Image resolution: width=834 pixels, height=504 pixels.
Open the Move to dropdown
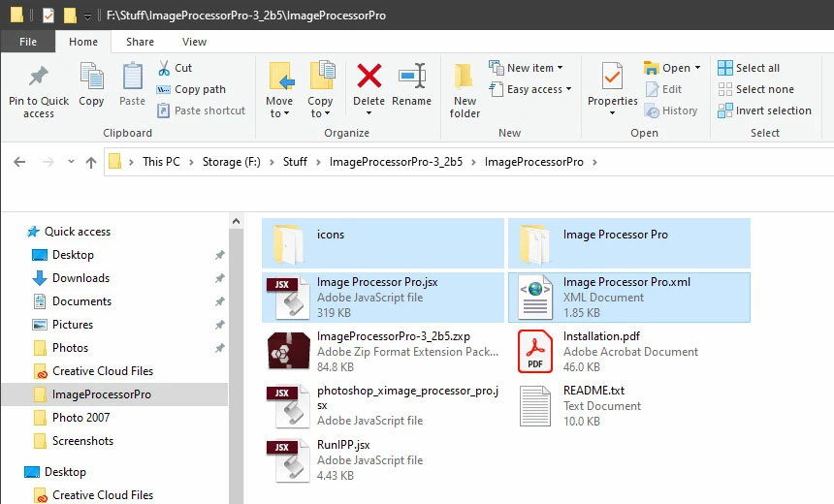pyautogui.click(x=279, y=107)
